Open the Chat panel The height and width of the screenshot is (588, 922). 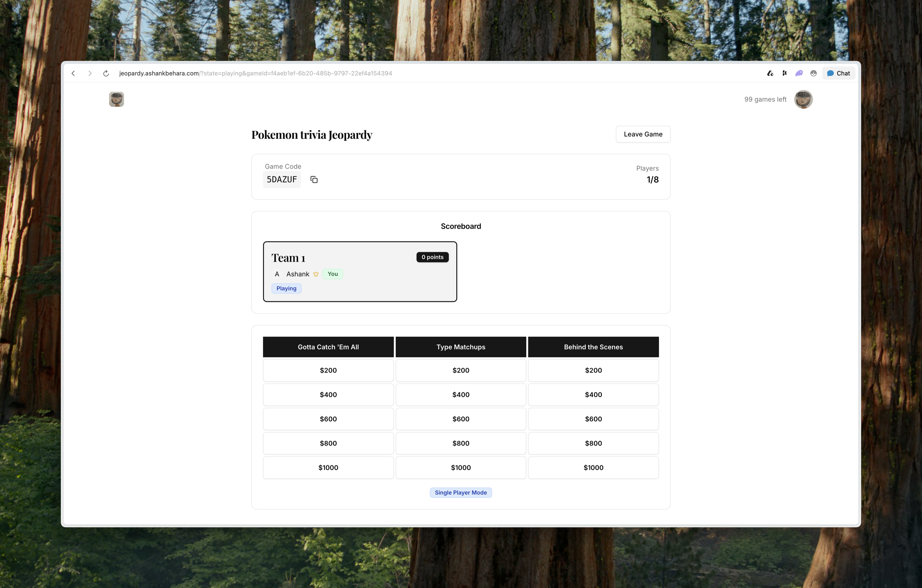point(838,73)
